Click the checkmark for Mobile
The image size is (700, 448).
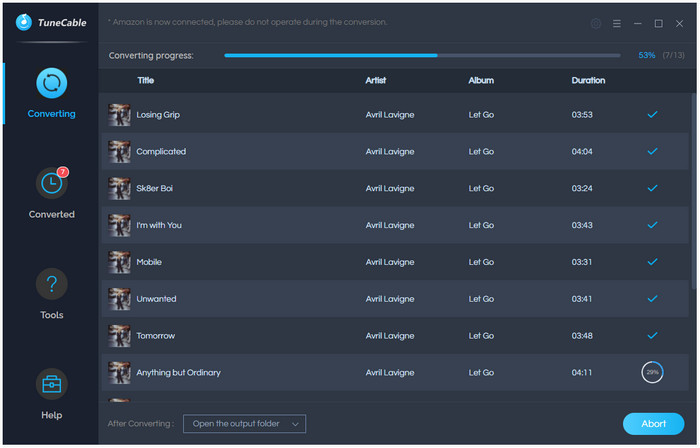pos(652,262)
